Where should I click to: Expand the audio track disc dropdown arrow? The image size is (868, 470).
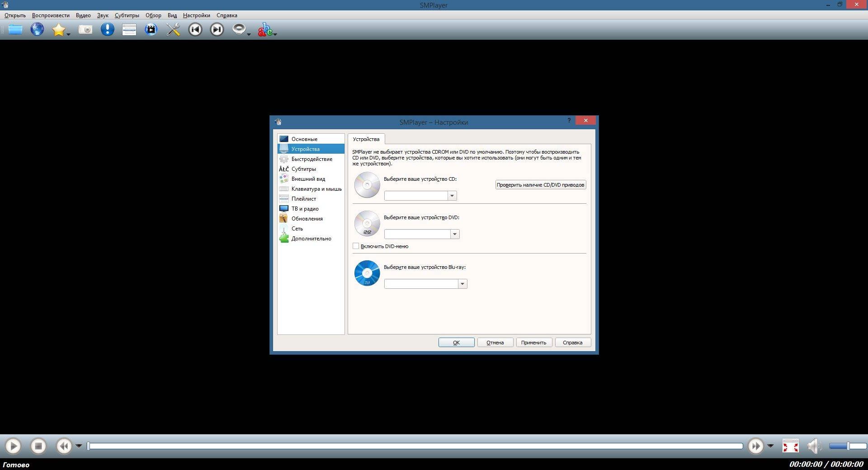[x=249, y=34]
